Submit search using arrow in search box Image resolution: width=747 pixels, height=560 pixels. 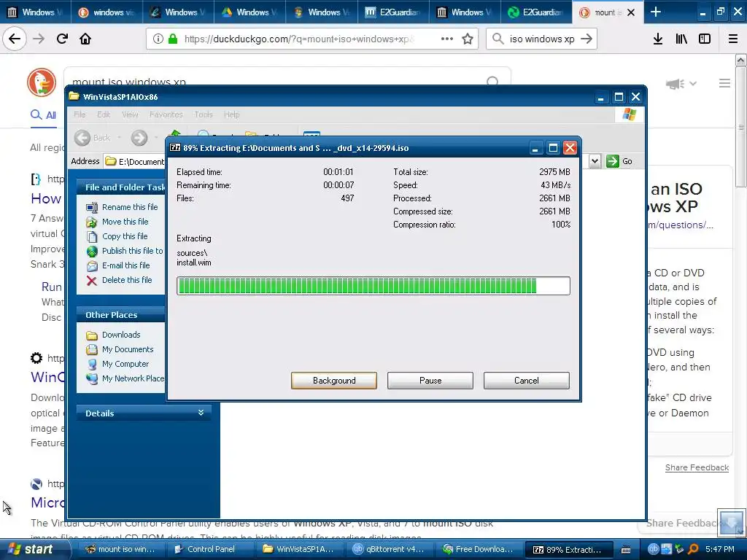pos(587,39)
